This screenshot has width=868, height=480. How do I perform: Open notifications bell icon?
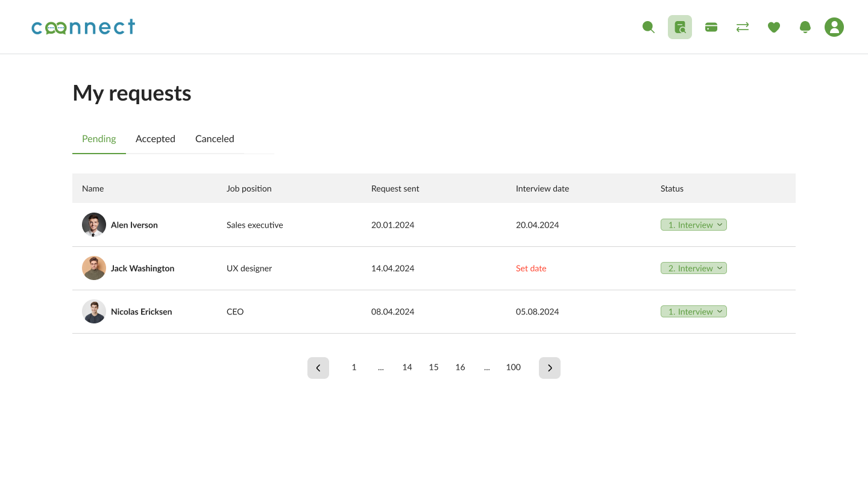point(805,27)
